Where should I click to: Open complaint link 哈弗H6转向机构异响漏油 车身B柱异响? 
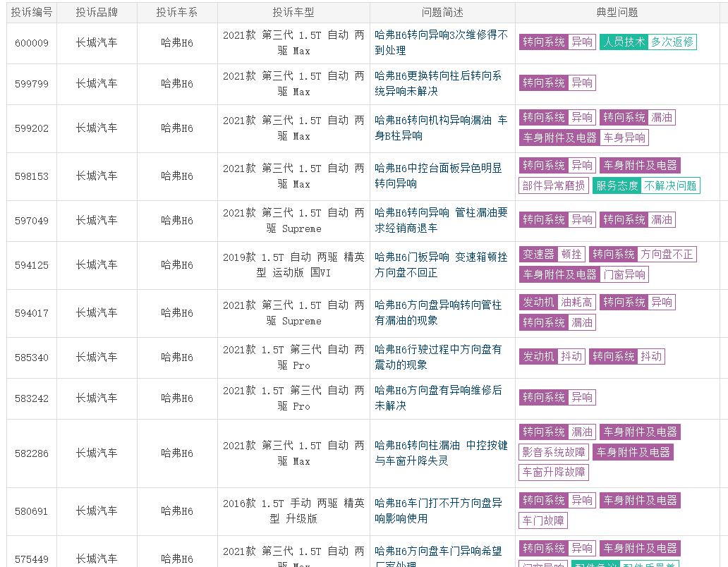pyautogui.click(x=441, y=128)
